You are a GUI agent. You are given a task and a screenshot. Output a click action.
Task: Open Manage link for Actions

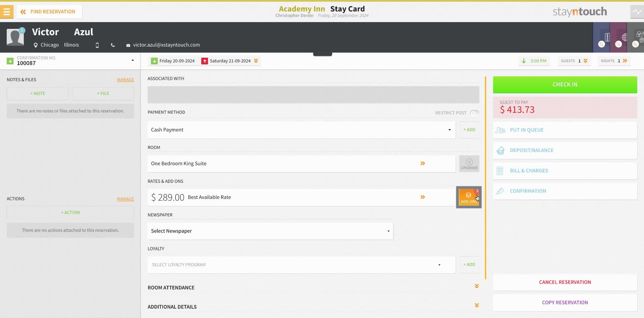125,199
